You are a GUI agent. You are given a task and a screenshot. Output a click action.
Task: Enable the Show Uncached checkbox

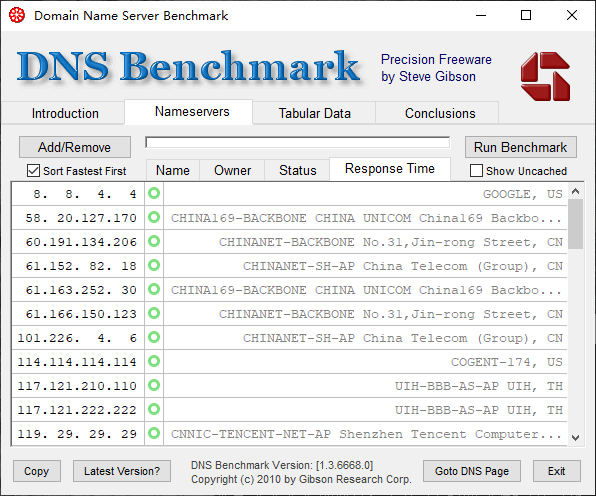476,171
